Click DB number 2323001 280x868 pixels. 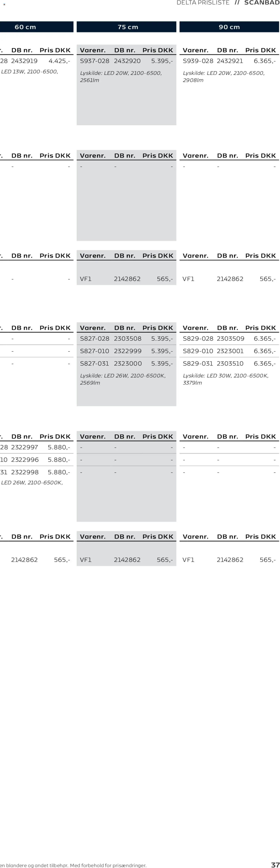(230, 351)
